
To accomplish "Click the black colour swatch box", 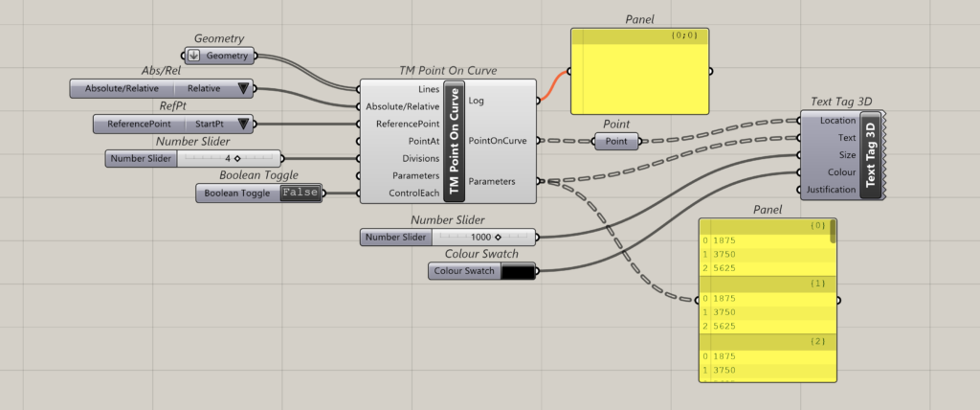I will [x=518, y=271].
